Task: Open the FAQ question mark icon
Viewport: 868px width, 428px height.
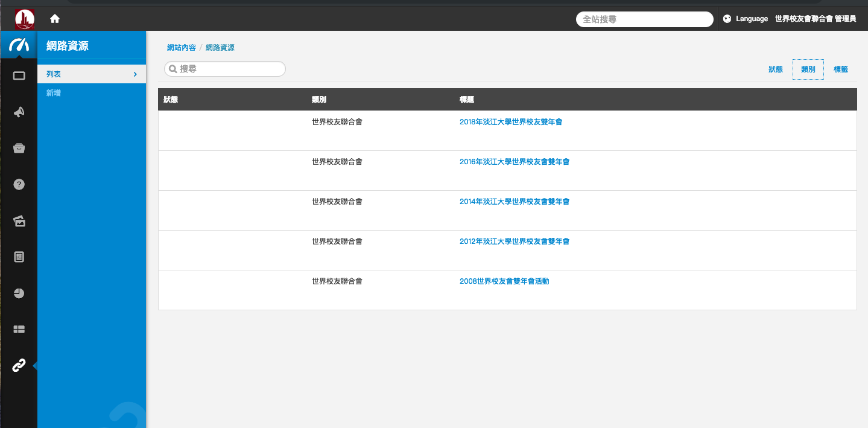Action: (x=19, y=185)
